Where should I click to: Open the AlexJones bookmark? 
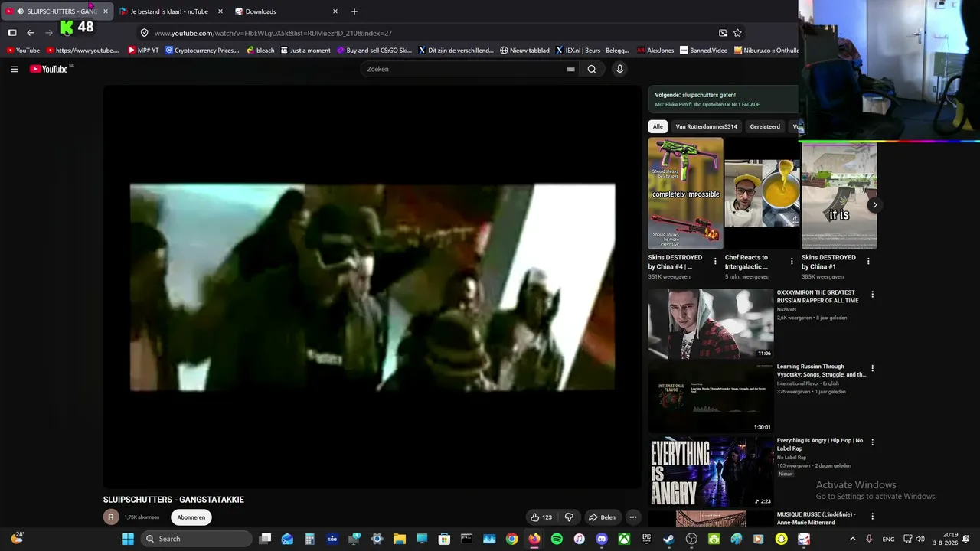point(655,51)
